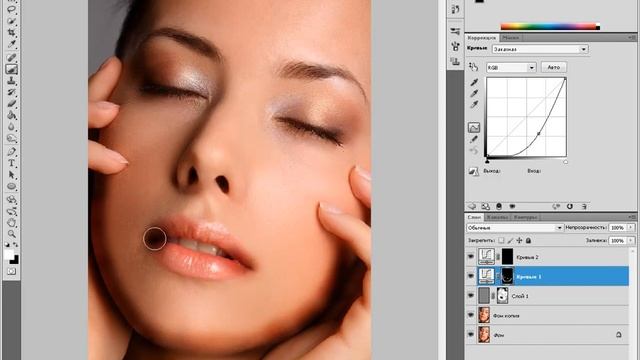Enable draw-curve pencil mode
The width and height of the screenshot is (640, 360).
point(474,140)
